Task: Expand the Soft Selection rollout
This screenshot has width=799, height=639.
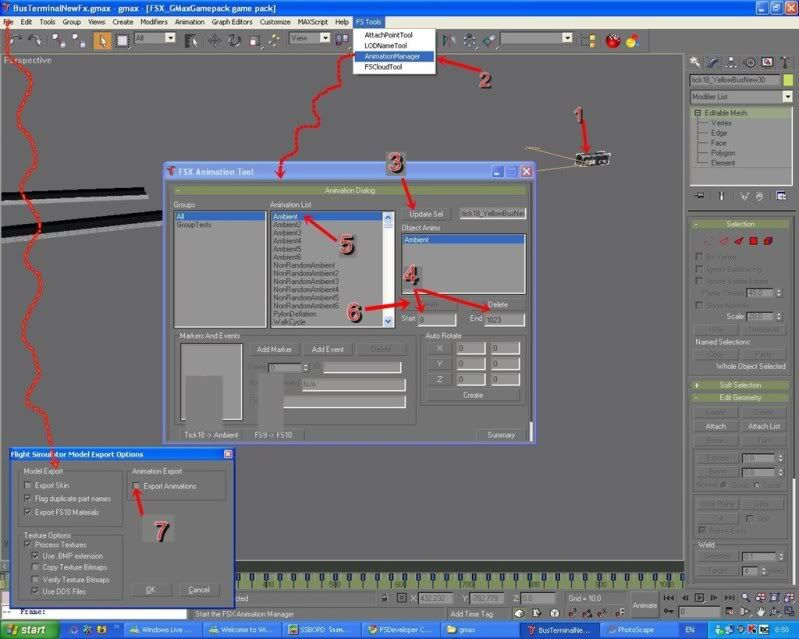Action: pos(740,385)
